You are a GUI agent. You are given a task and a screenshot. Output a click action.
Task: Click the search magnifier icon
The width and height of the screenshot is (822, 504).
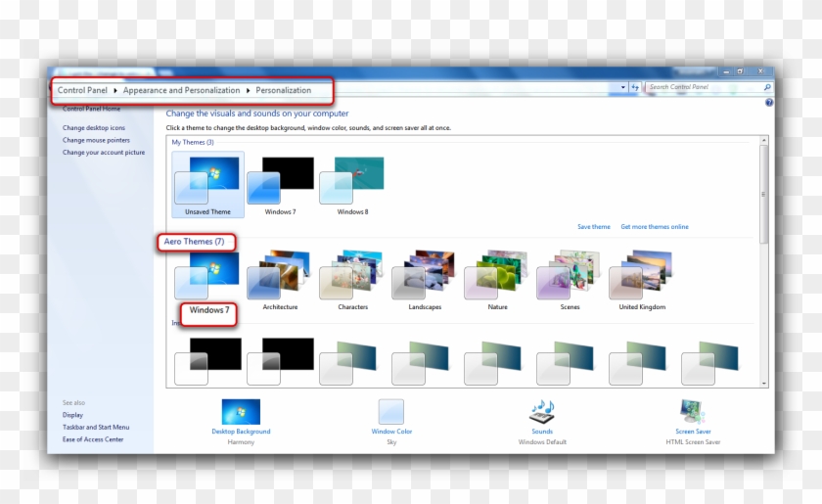click(767, 87)
